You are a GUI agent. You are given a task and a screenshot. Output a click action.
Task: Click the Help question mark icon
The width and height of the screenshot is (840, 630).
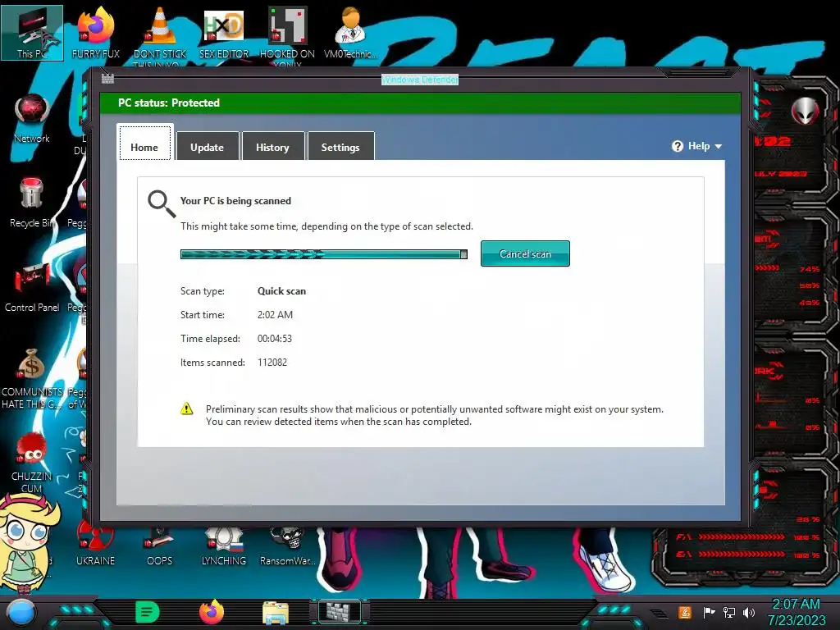click(677, 146)
